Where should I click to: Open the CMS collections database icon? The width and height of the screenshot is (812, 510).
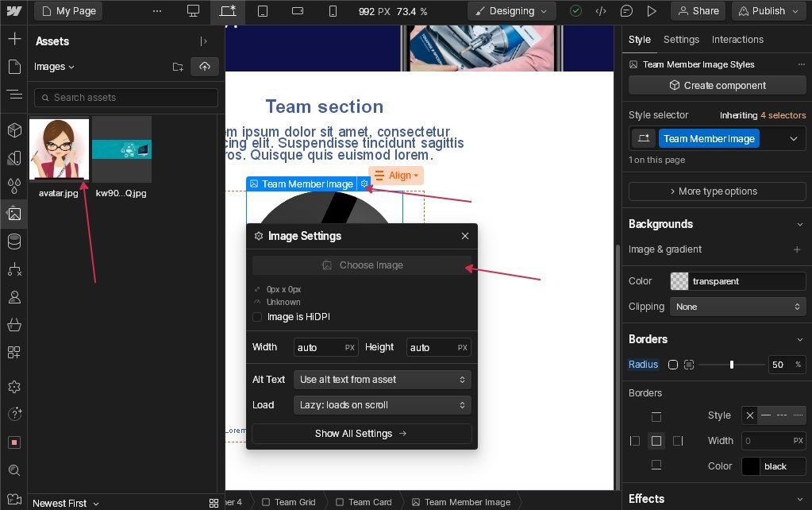pyautogui.click(x=13, y=241)
